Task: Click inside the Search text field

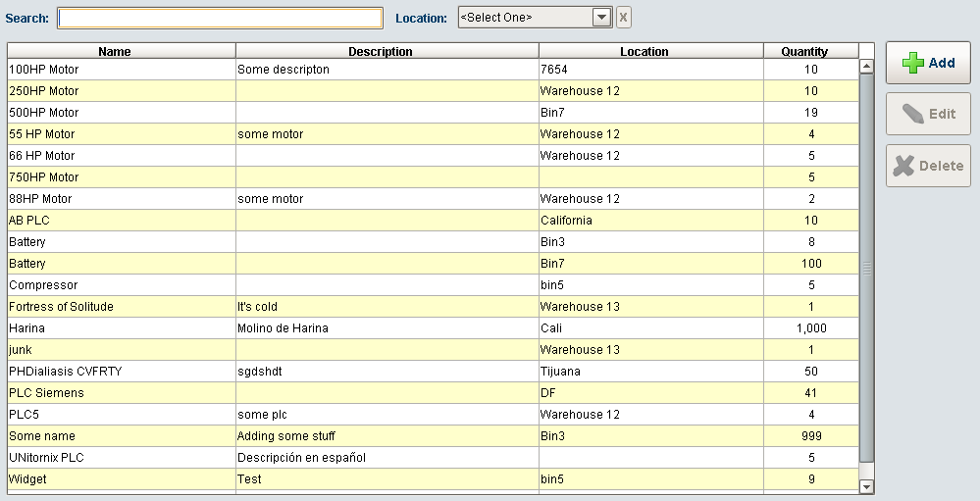Action: (220, 18)
